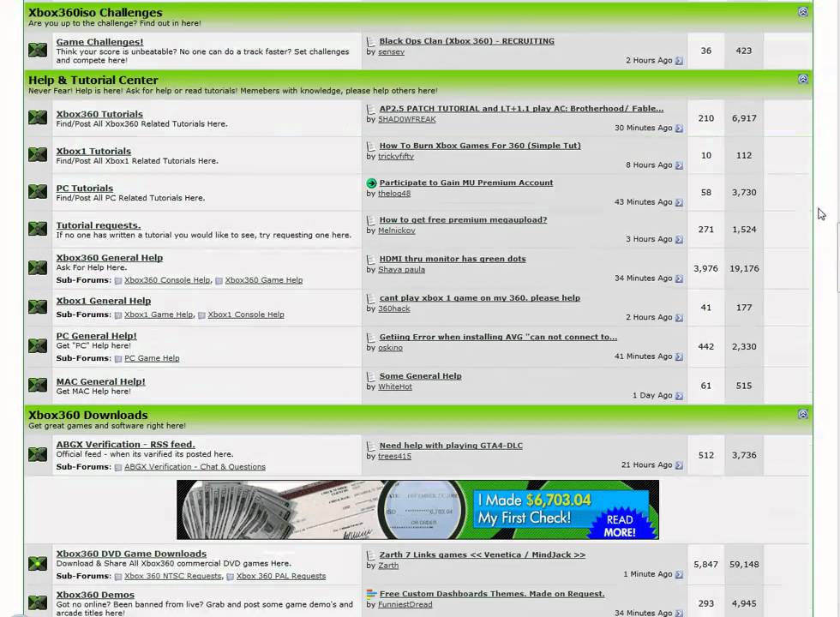This screenshot has width=840, height=617.
Task: Click the Xbox360 General Help forum status icon
Action: (38, 267)
